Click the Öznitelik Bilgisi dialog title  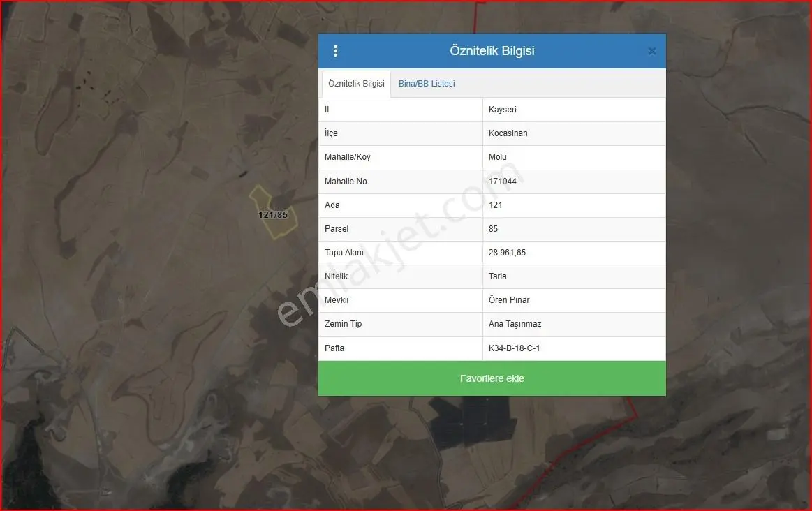(x=492, y=51)
